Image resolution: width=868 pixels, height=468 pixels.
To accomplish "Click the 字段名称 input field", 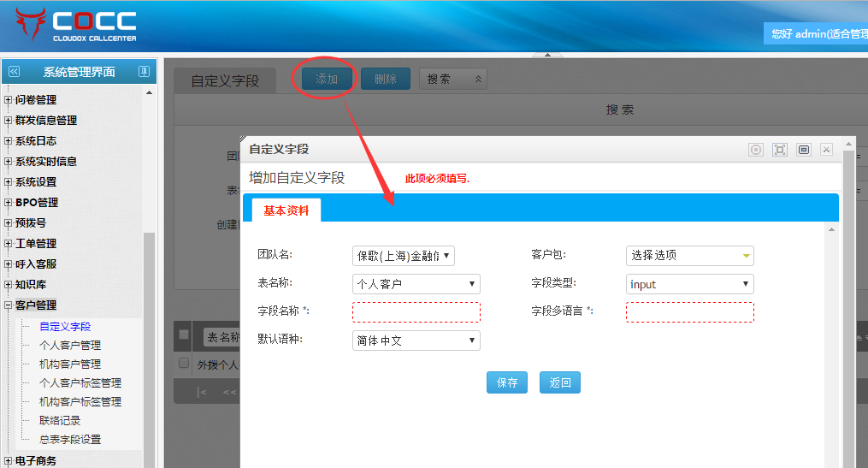I will [x=416, y=312].
